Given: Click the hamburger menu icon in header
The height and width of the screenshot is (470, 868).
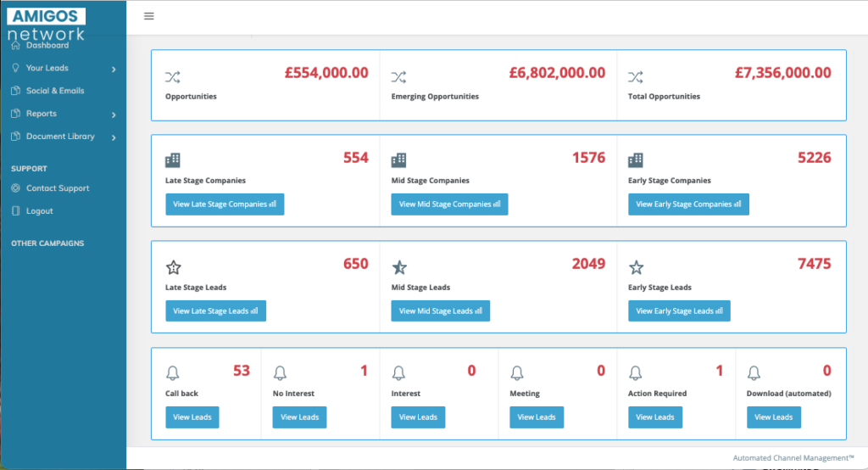Looking at the screenshot, I should coord(149,16).
